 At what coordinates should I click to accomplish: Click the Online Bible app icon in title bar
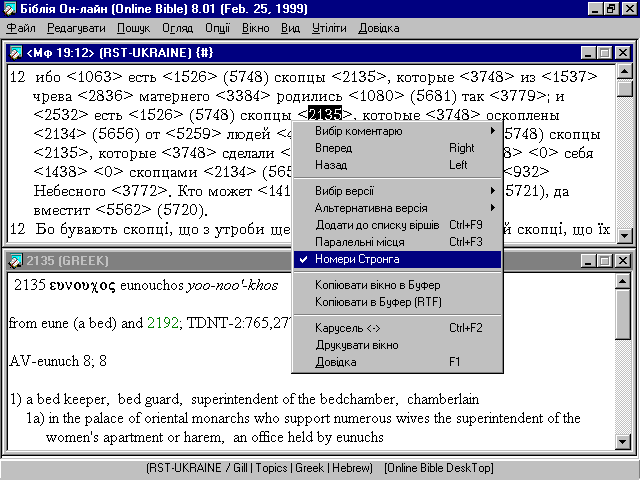[10, 9]
